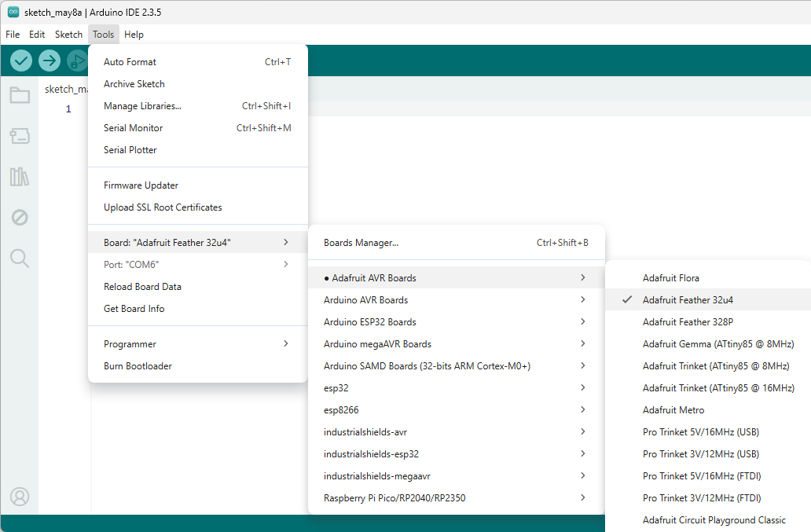Select Pro Trinket 3V/12MHz (USB)
The width and height of the screenshot is (811, 532).
(708, 454)
